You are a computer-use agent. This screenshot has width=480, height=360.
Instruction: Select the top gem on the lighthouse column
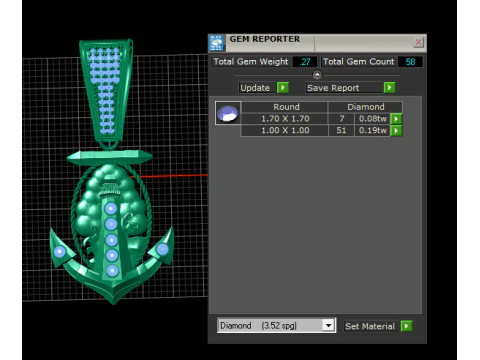pos(111,209)
